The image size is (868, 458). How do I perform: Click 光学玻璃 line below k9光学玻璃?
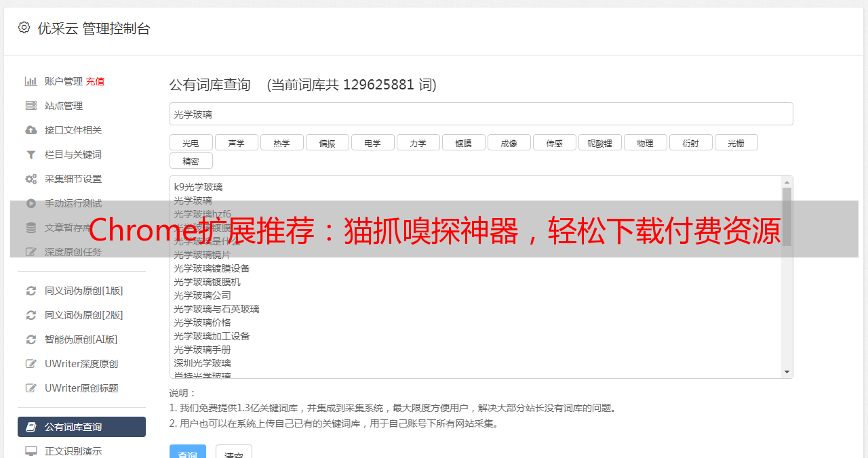[193, 201]
